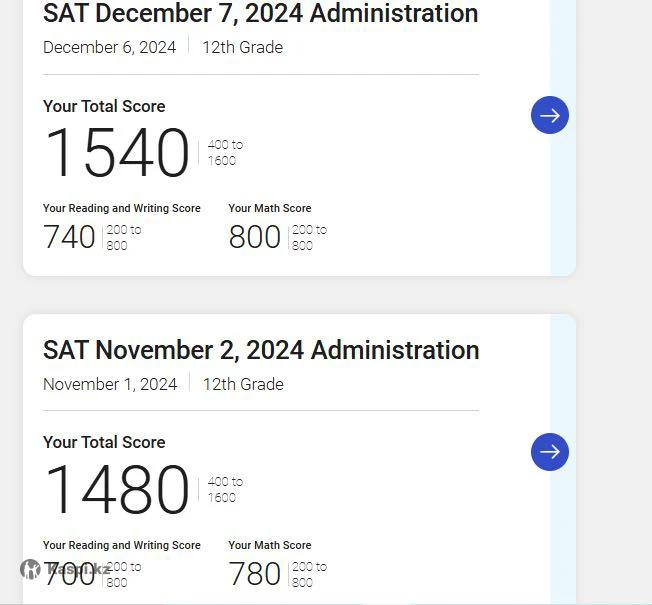Click 12th Grade label in December card
This screenshot has width=652, height=605.
(x=242, y=47)
